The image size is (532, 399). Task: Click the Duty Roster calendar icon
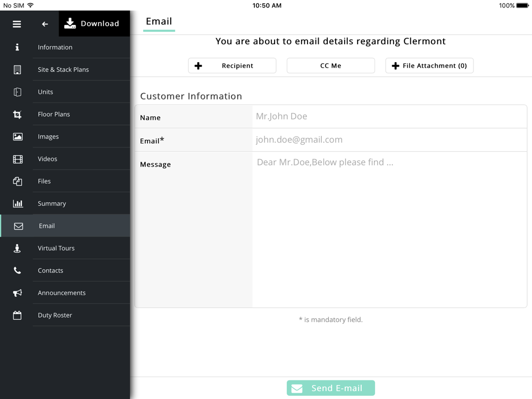pos(18,315)
